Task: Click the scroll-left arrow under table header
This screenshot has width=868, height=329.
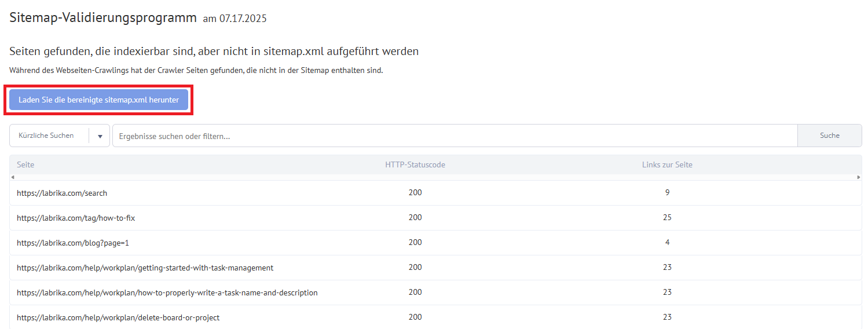Action: click(x=12, y=177)
